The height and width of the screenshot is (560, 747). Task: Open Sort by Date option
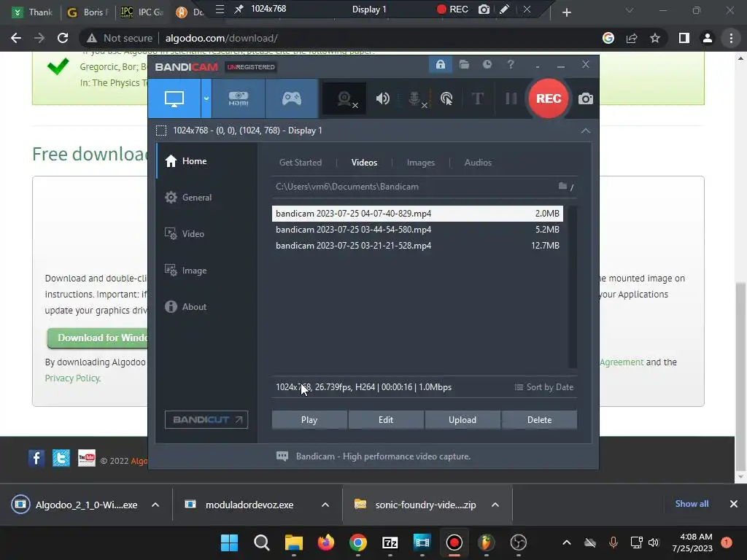tap(543, 387)
